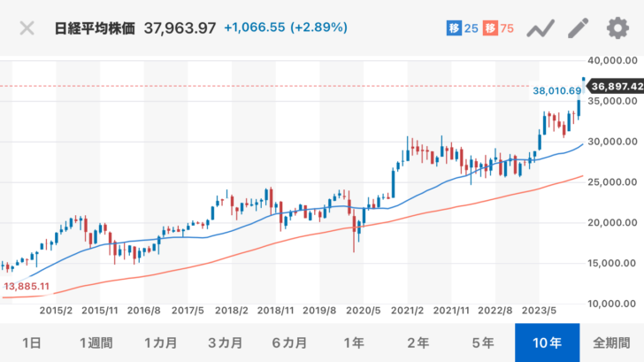Choose the 5年 time range
The height and width of the screenshot is (362, 644).
tap(483, 343)
